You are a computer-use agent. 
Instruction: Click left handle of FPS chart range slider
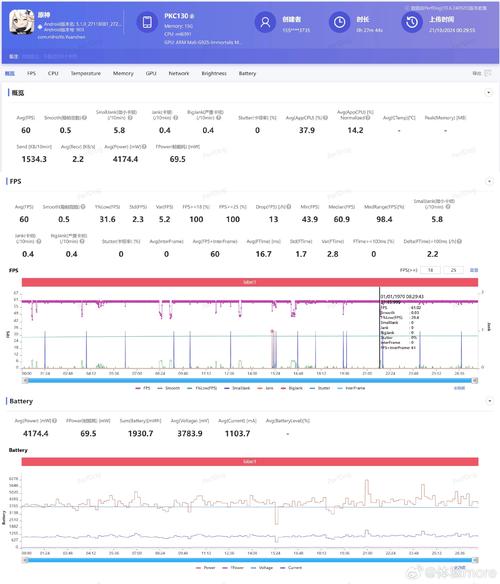pyautogui.click(x=25, y=380)
